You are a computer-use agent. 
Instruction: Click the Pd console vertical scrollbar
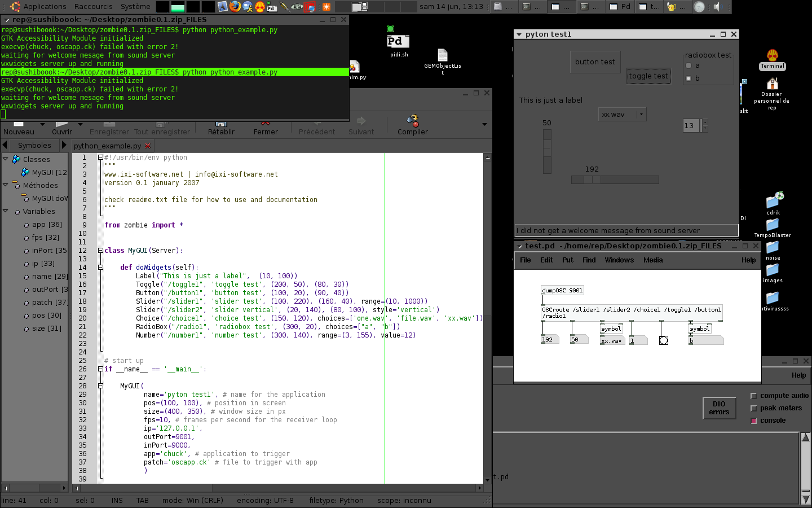(x=806, y=468)
